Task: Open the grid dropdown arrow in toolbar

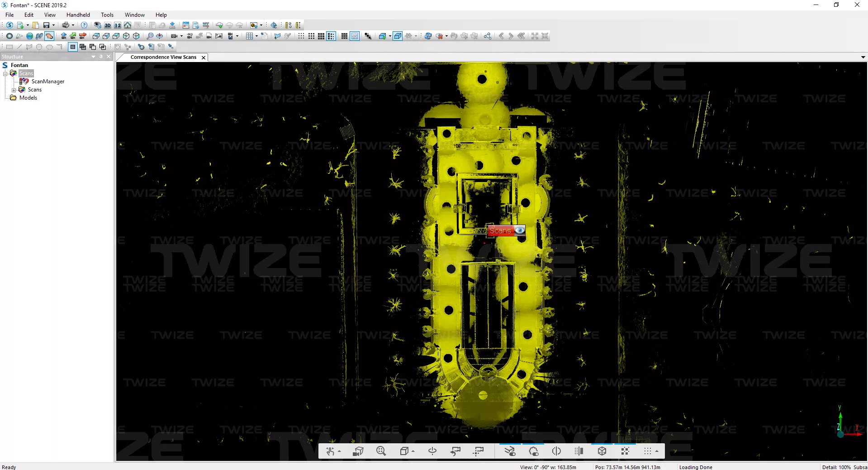Action: [256, 36]
